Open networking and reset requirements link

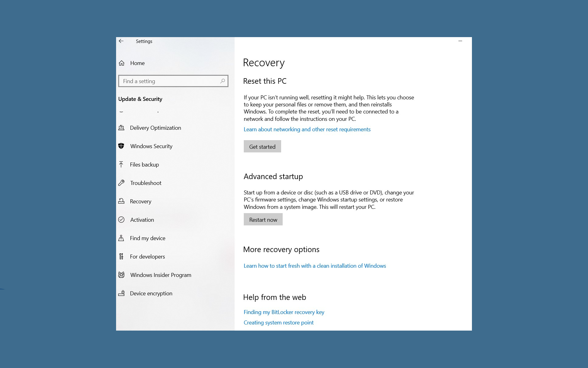[307, 129]
